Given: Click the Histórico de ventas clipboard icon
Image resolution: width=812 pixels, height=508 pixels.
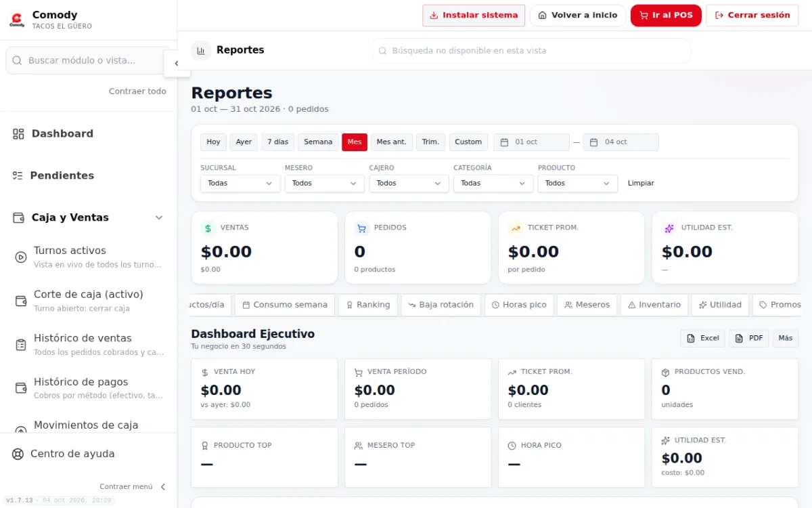Looking at the screenshot, I should tap(21, 345).
